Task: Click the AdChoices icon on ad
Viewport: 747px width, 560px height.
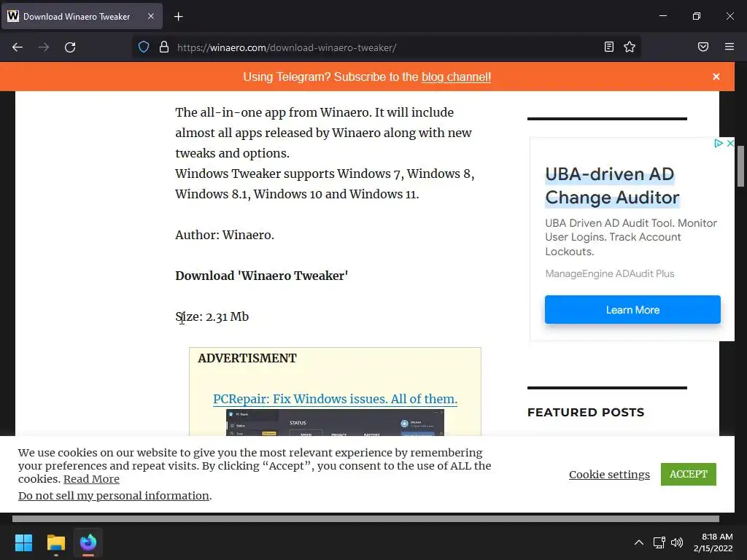Action: click(x=719, y=144)
